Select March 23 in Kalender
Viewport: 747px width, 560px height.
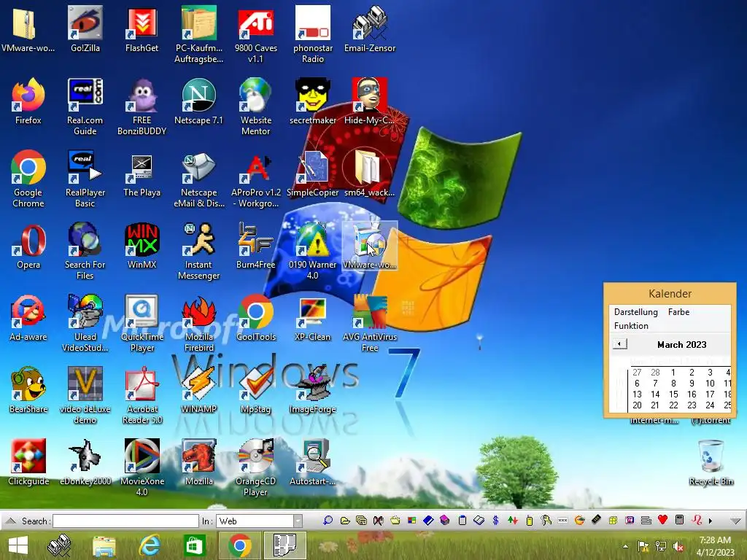pyautogui.click(x=692, y=405)
